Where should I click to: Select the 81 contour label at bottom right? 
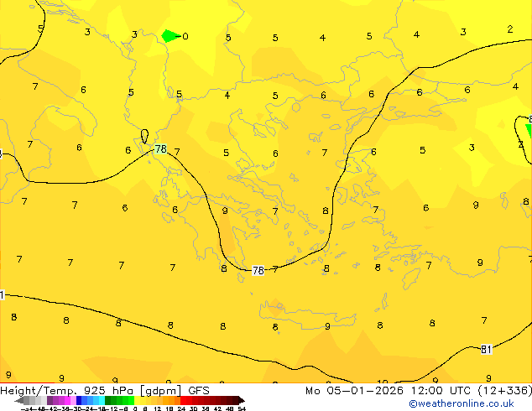pos(487,349)
